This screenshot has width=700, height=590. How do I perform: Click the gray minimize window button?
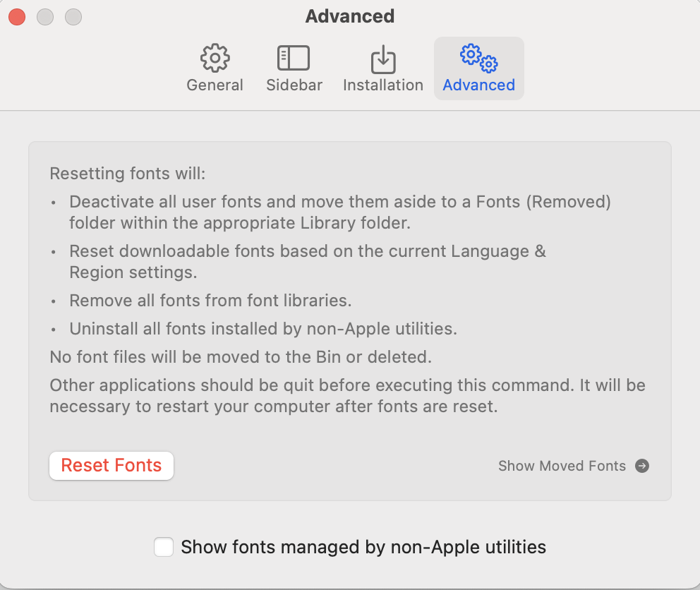click(45, 17)
